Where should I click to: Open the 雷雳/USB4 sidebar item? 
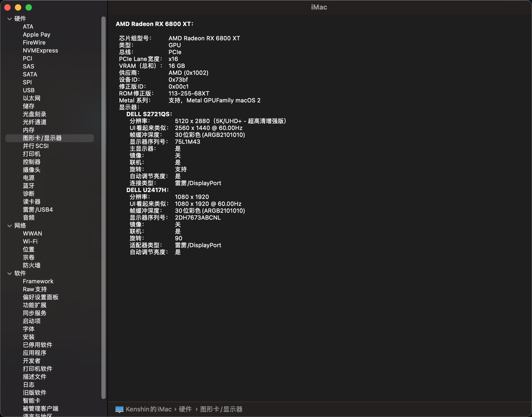(x=38, y=210)
